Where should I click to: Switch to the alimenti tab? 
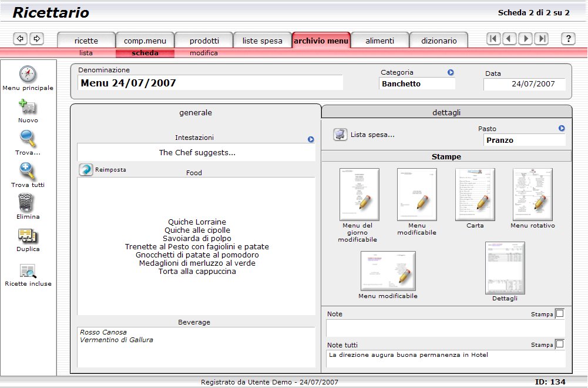[380, 41]
